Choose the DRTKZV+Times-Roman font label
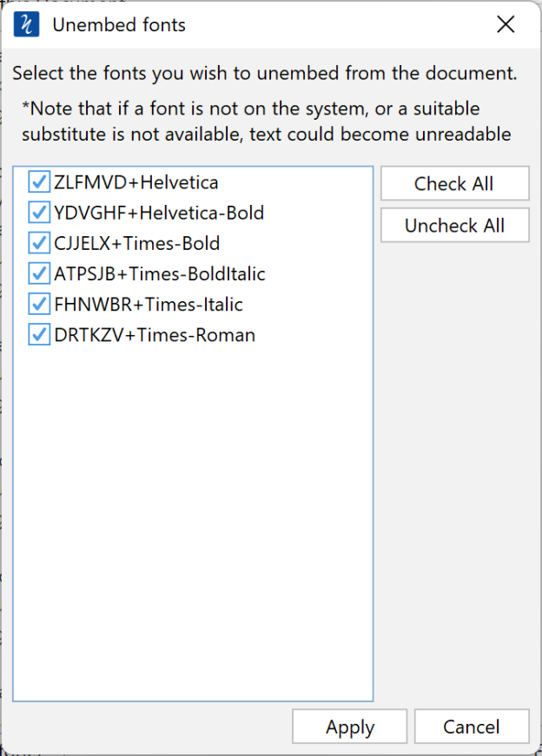 (x=155, y=334)
